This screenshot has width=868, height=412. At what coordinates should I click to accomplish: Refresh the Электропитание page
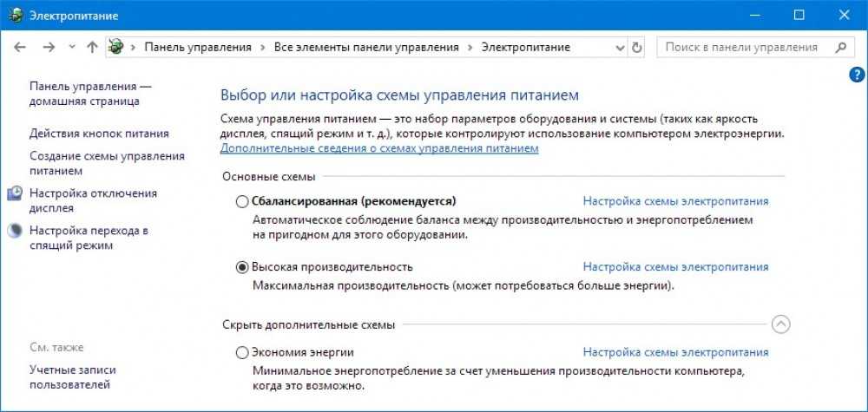coord(638,47)
